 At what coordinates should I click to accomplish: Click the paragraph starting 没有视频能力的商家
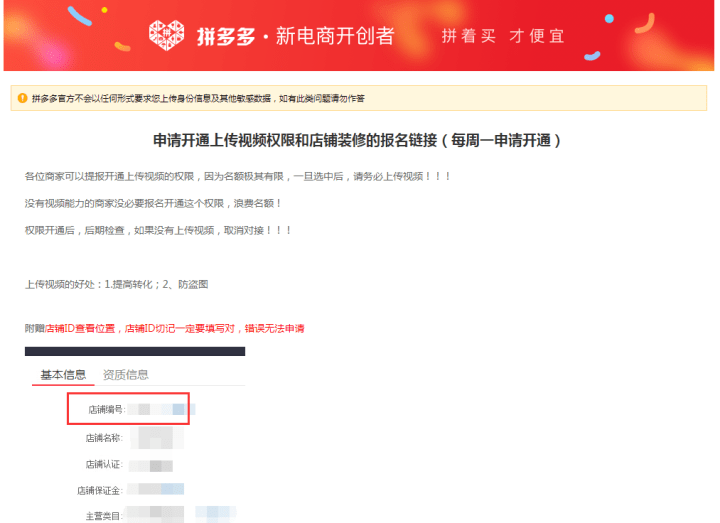point(153,203)
